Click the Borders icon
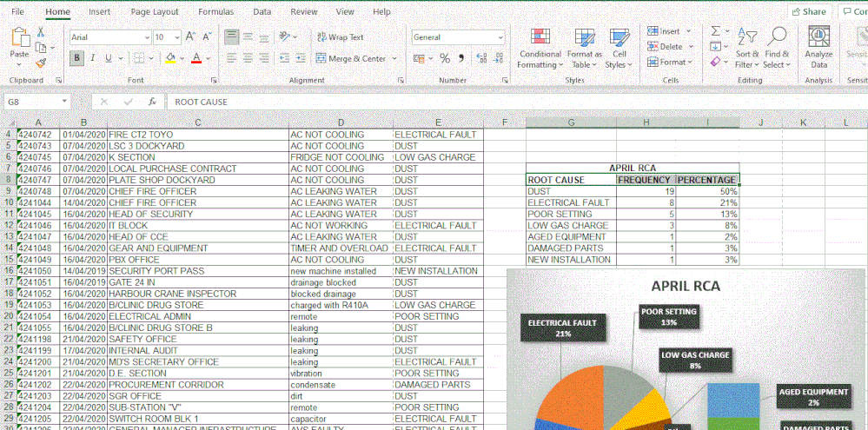The height and width of the screenshot is (430, 868). pos(140,58)
